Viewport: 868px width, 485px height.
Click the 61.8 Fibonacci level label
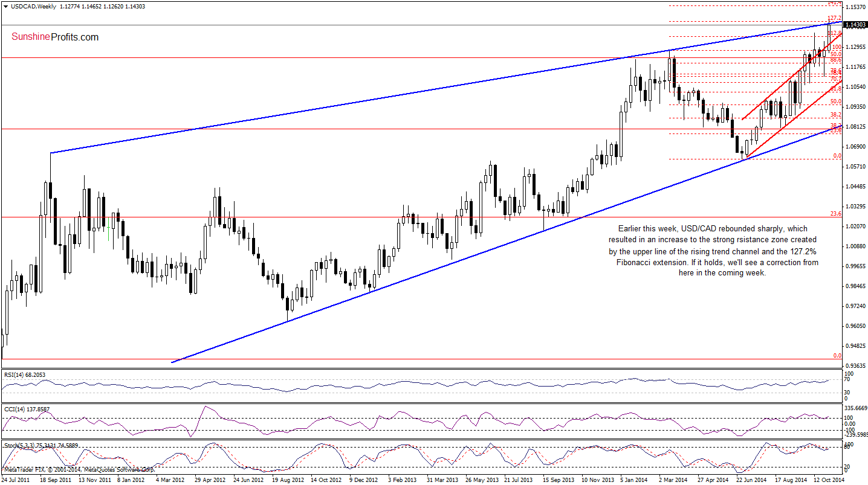(x=837, y=88)
